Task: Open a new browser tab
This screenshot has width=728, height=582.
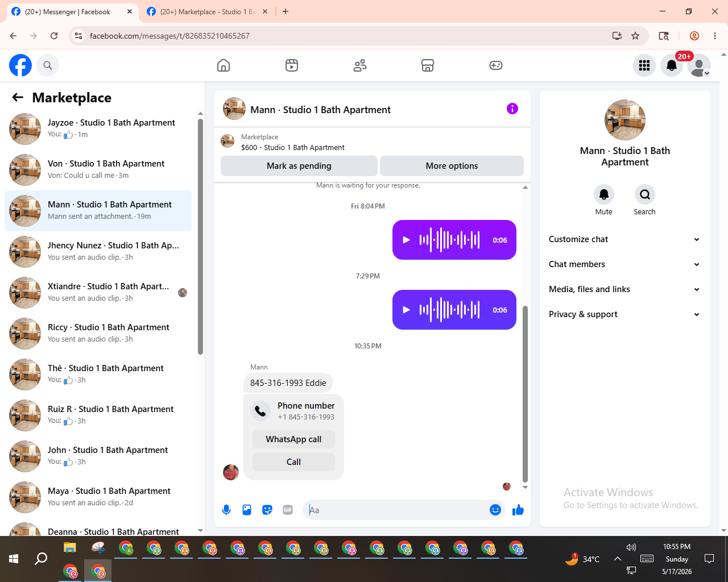Action: (286, 11)
